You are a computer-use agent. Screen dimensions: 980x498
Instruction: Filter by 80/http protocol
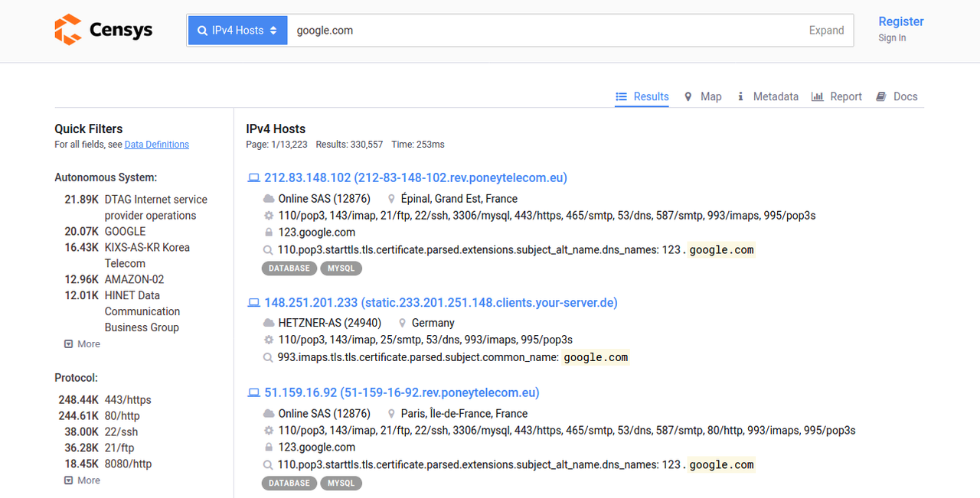click(x=122, y=415)
